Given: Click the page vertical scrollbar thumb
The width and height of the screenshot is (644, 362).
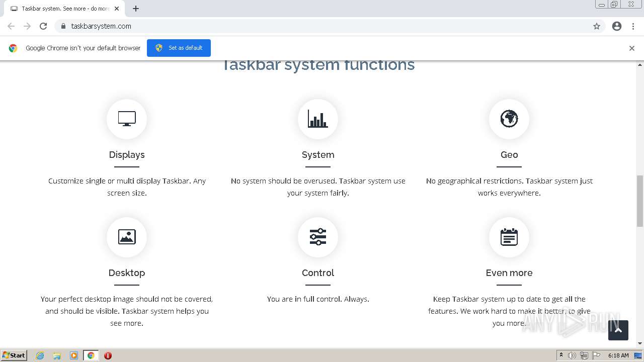Looking at the screenshot, I should pyautogui.click(x=640, y=201).
